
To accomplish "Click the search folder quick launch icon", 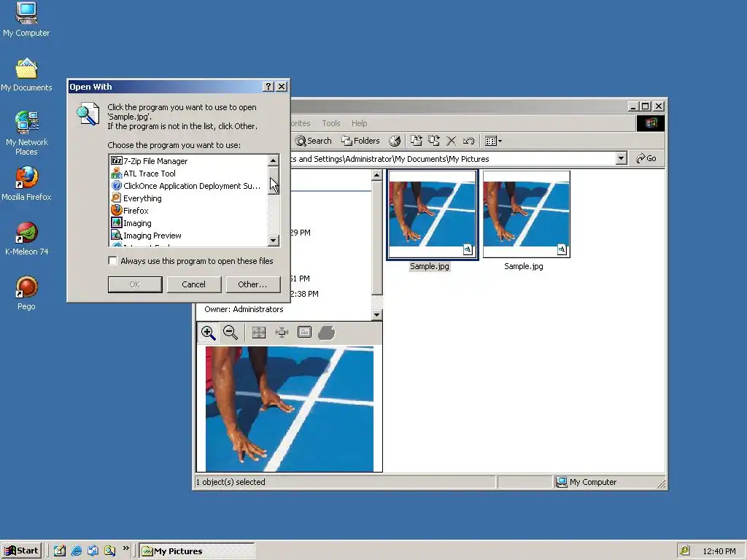I will pyautogui.click(x=109, y=551).
